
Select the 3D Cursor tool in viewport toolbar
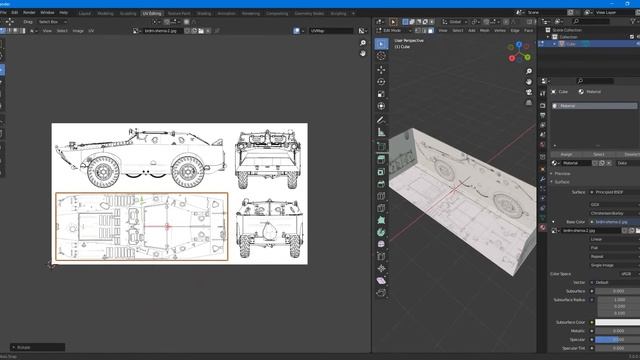(x=381, y=56)
